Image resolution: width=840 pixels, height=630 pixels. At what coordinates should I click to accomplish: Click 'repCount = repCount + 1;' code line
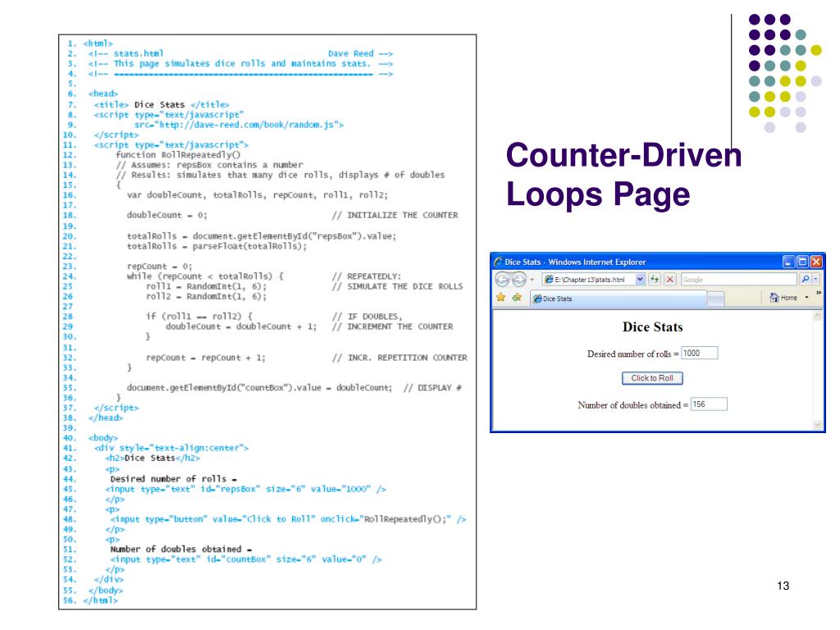pyautogui.click(x=206, y=358)
